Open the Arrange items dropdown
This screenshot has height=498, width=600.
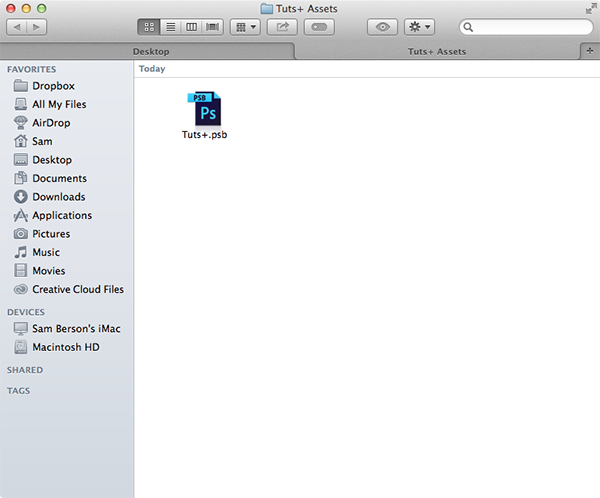(245, 27)
